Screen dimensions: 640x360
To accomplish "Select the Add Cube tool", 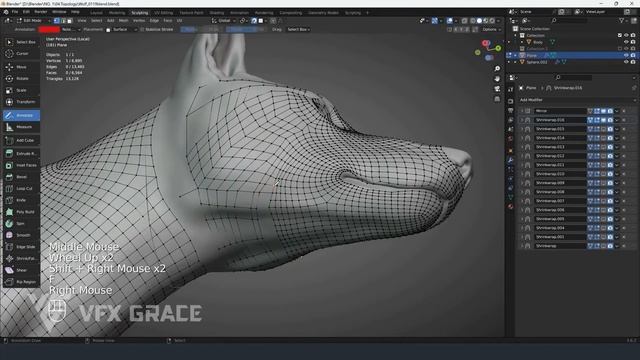I will pyautogui.click(x=21, y=140).
